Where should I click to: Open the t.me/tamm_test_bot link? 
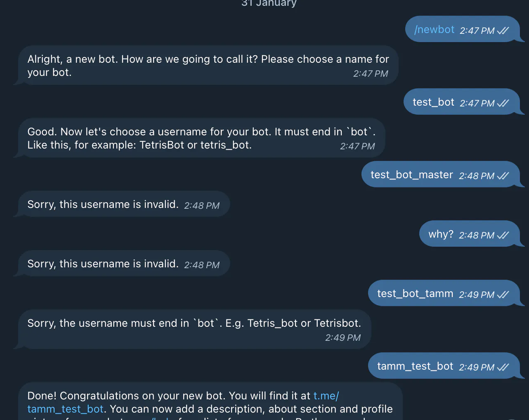pyautogui.click(x=65, y=409)
